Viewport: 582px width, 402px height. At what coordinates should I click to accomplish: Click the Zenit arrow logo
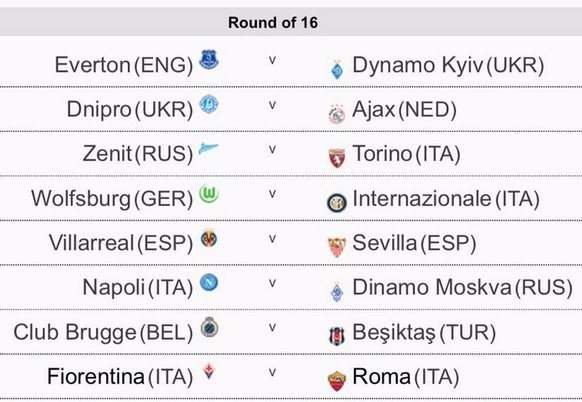(209, 148)
